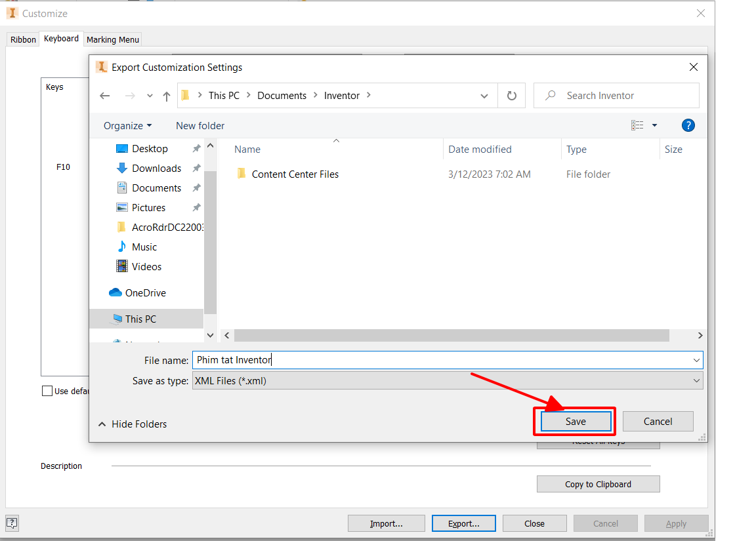Open the help question mark icon
Image resolution: width=756 pixels, height=541 pixels.
(x=688, y=125)
